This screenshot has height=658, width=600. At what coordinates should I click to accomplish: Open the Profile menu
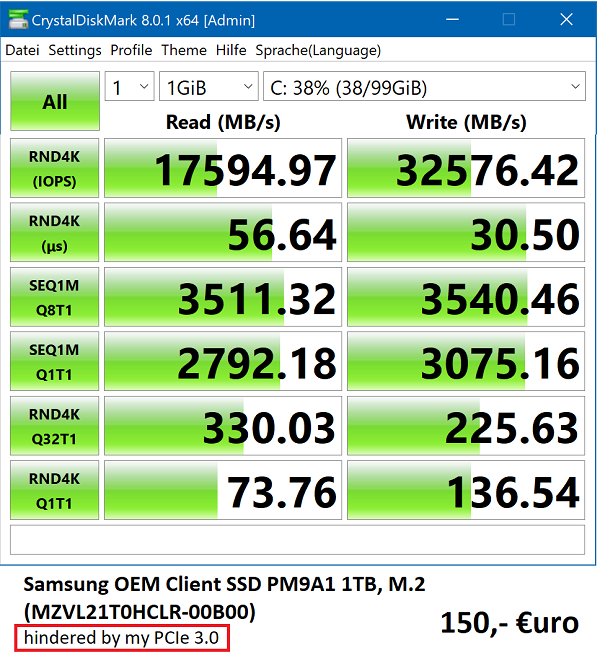131,50
